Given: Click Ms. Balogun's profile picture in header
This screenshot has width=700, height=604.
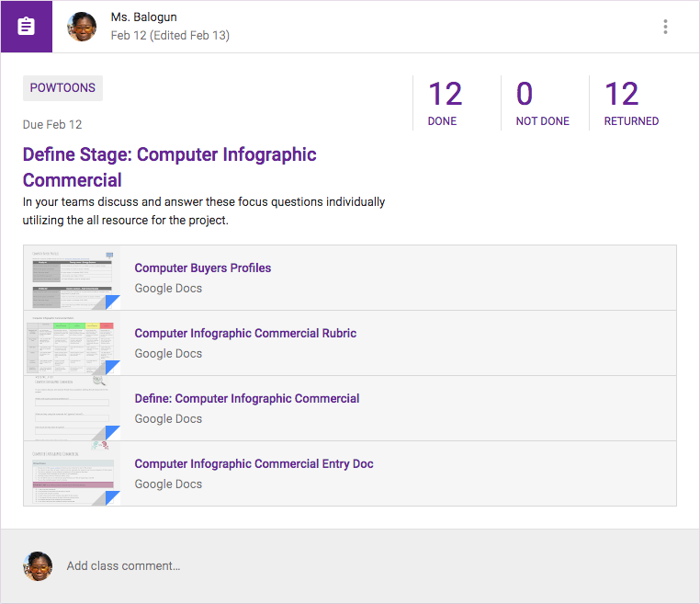Looking at the screenshot, I should (83, 27).
